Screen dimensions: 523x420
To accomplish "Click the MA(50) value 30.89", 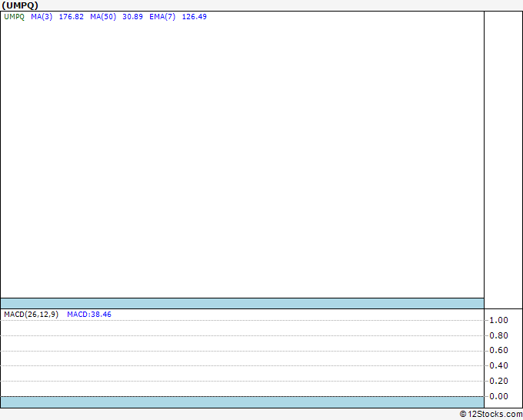I will [132, 17].
